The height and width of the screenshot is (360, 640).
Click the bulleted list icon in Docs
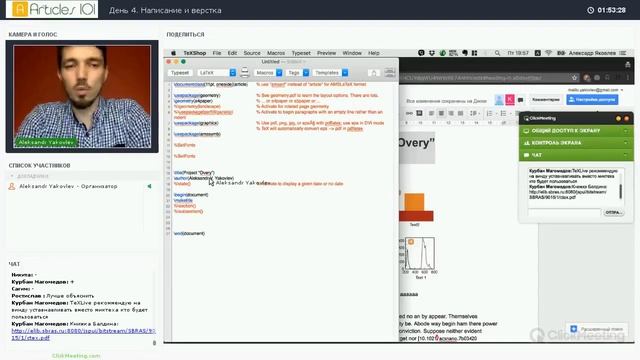click(504, 113)
